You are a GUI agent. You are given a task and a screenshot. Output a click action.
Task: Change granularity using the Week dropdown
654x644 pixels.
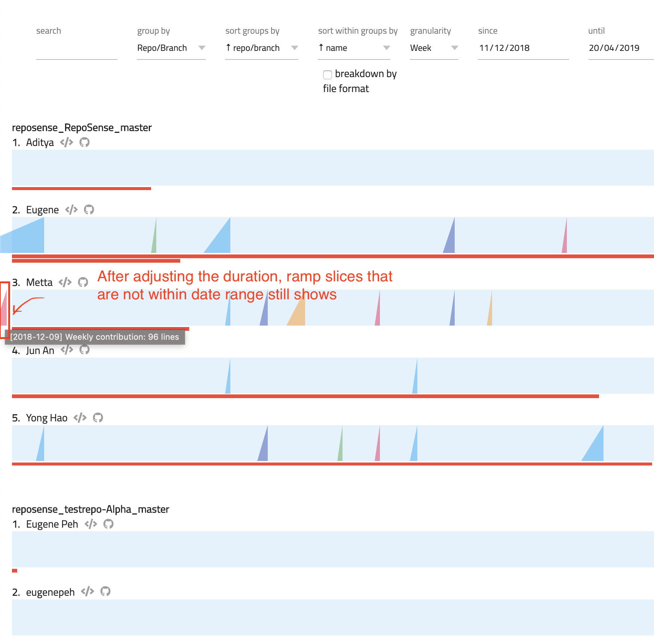coord(434,48)
